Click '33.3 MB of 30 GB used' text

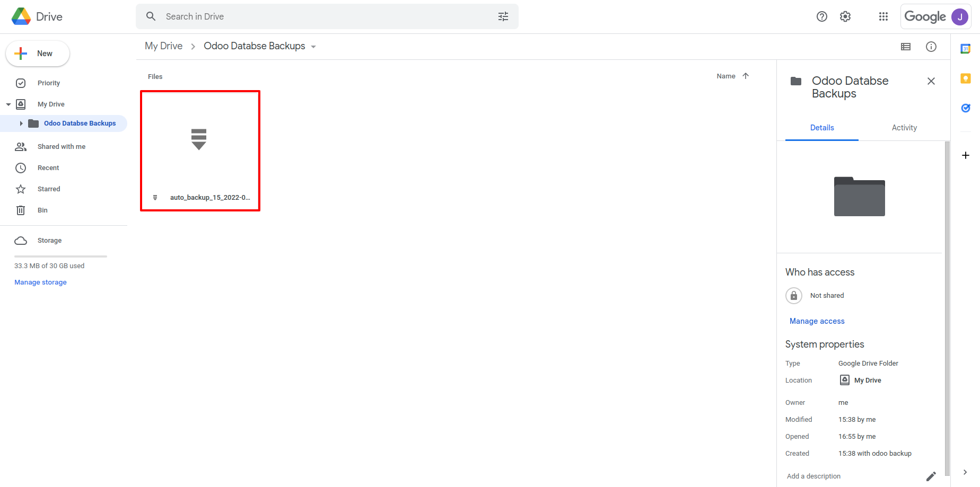click(49, 266)
